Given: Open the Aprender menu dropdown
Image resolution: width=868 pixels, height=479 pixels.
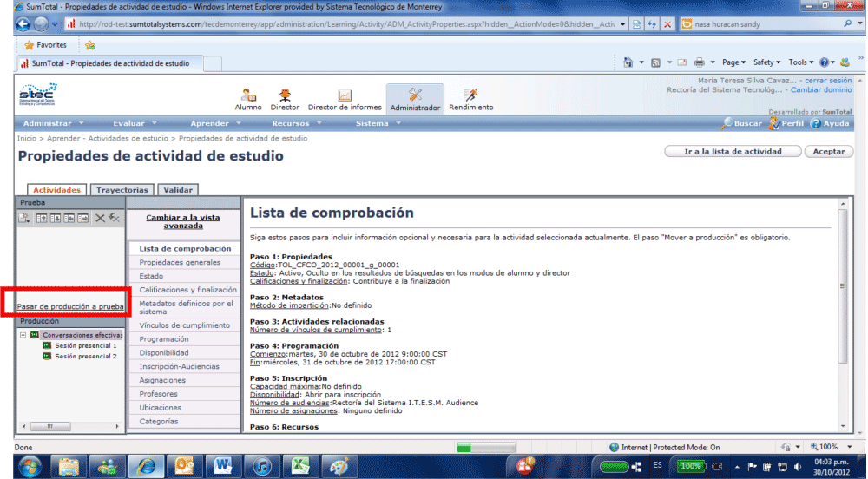Looking at the screenshot, I should click(216, 123).
